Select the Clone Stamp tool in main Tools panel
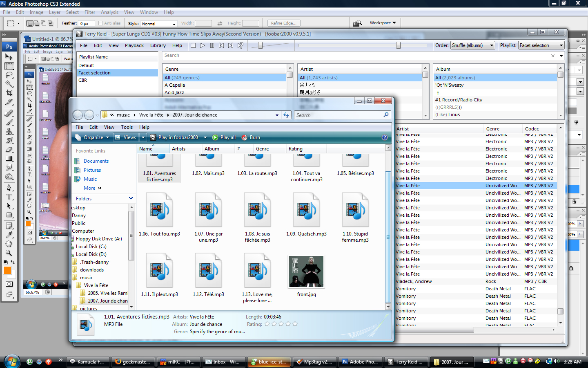This screenshot has width=588, height=368. point(9,132)
